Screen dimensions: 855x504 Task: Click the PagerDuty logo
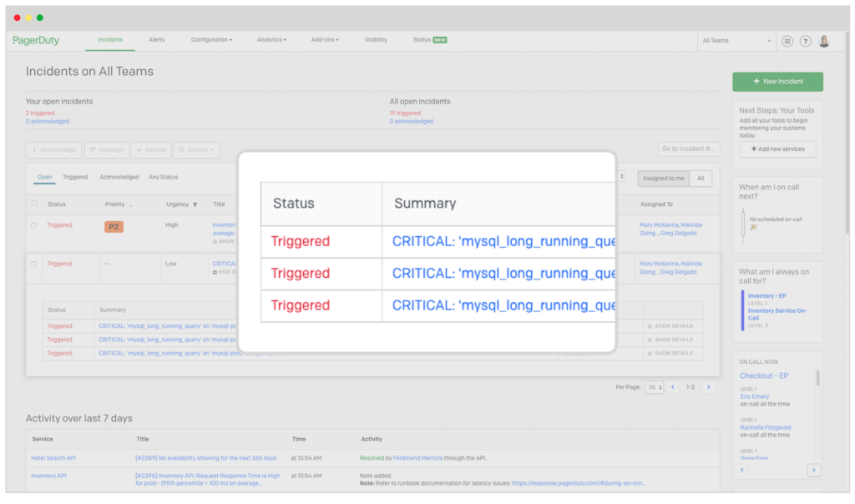click(36, 40)
